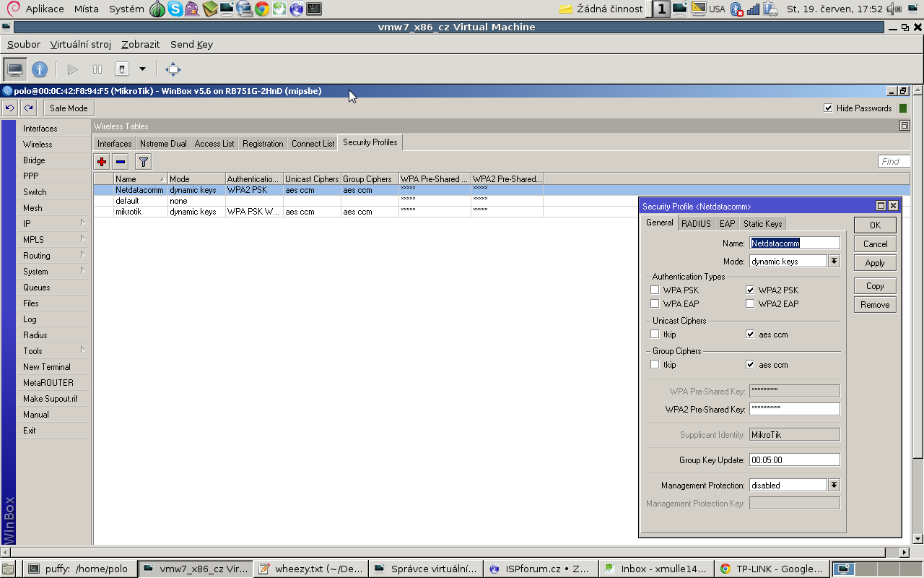Viewport: 924px width, 578px height.
Task: Click the VM run play icon
Action: point(72,69)
